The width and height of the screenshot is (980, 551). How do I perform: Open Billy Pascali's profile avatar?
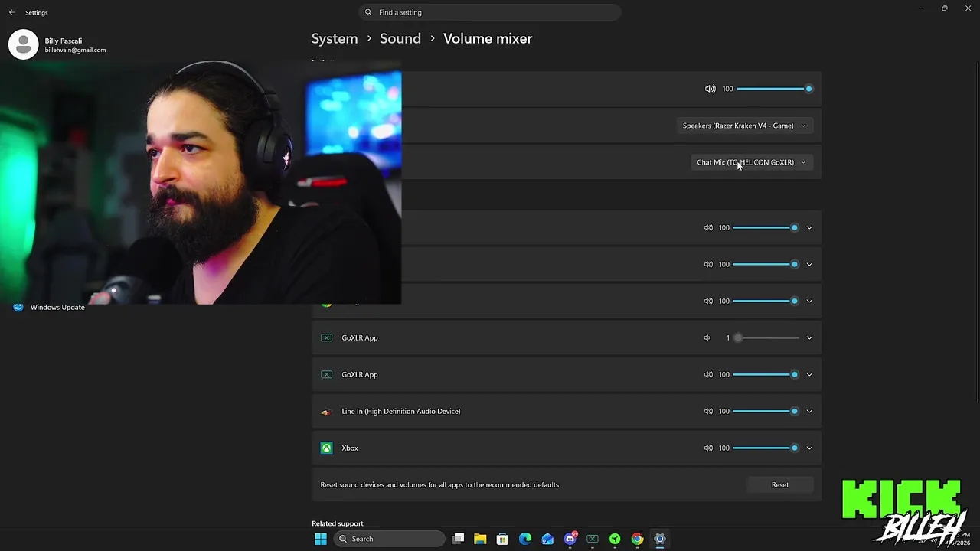click(23, 44)
